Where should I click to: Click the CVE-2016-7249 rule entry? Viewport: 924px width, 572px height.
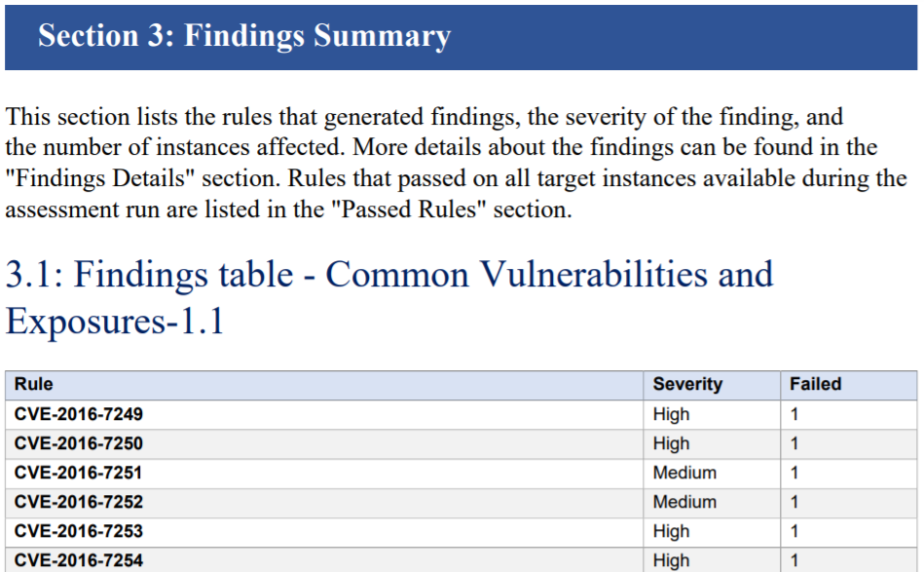[78, 414]
